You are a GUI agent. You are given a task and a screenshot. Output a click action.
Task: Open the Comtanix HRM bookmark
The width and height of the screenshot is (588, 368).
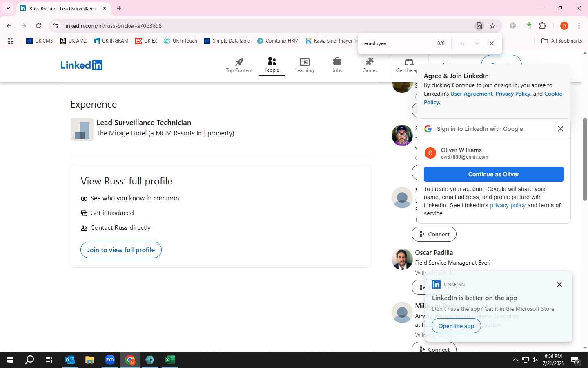[x=278, y=41]
